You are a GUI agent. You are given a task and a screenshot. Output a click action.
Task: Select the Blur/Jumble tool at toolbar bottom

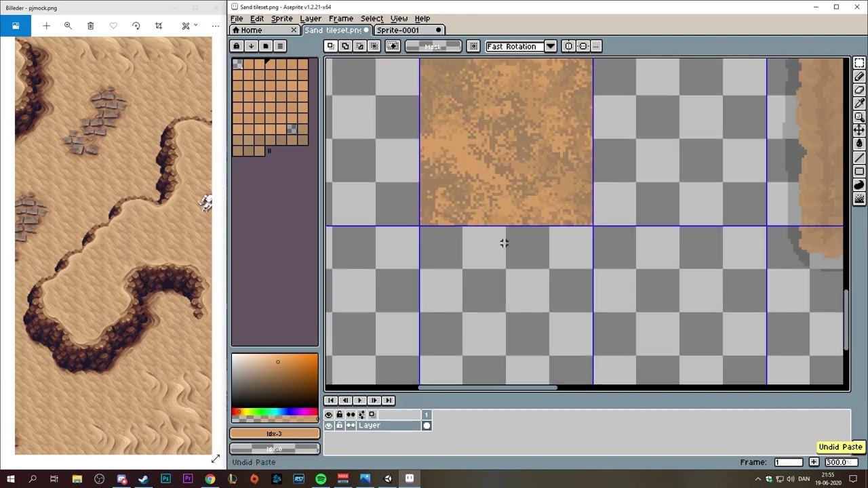[859, 199]
